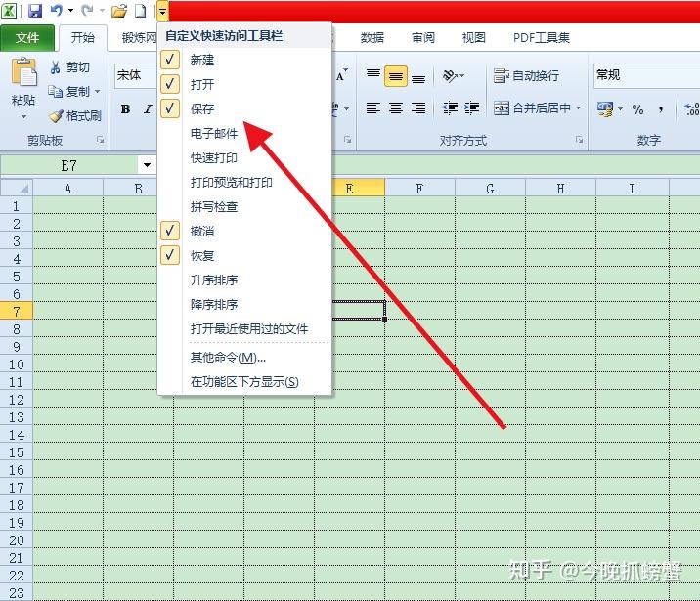Click the New blank document icon
This screenshot has width=700, height=601.
(141, 11)
